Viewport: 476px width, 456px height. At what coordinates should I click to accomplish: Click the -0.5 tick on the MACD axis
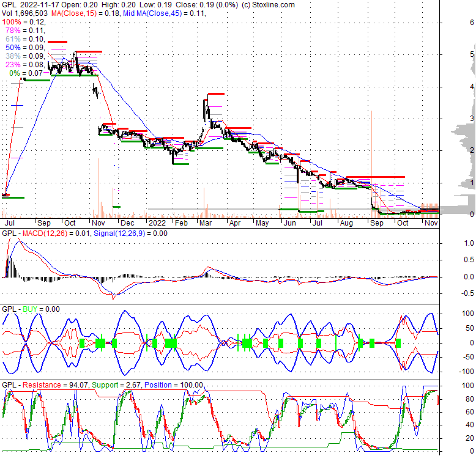pos(468,293)
